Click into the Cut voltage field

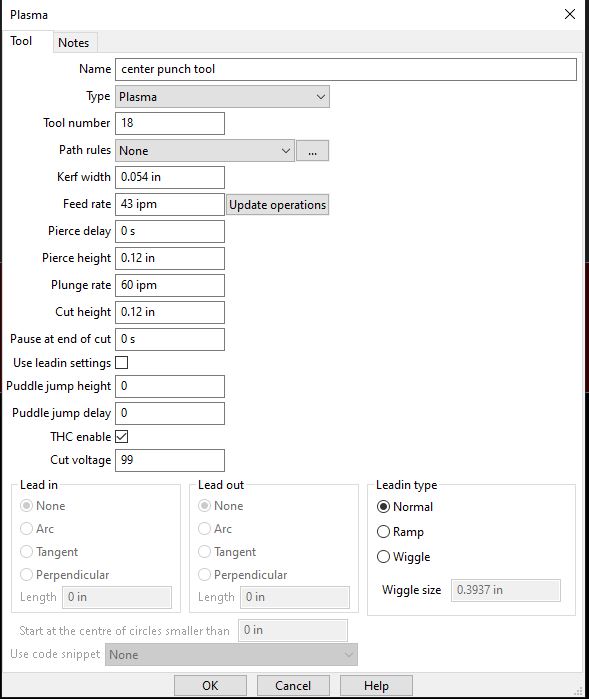click(x=170, y=460)
